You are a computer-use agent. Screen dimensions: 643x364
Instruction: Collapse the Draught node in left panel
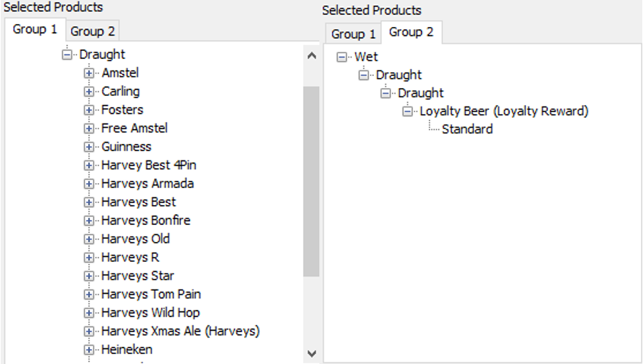67,55
